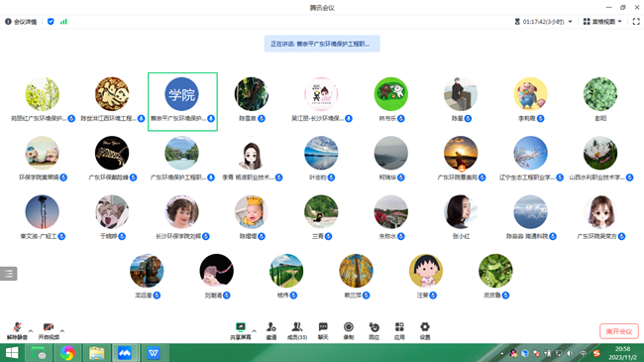
Task: Open the grid view (宫格视图) dropdown
Action: coord(602,22)
